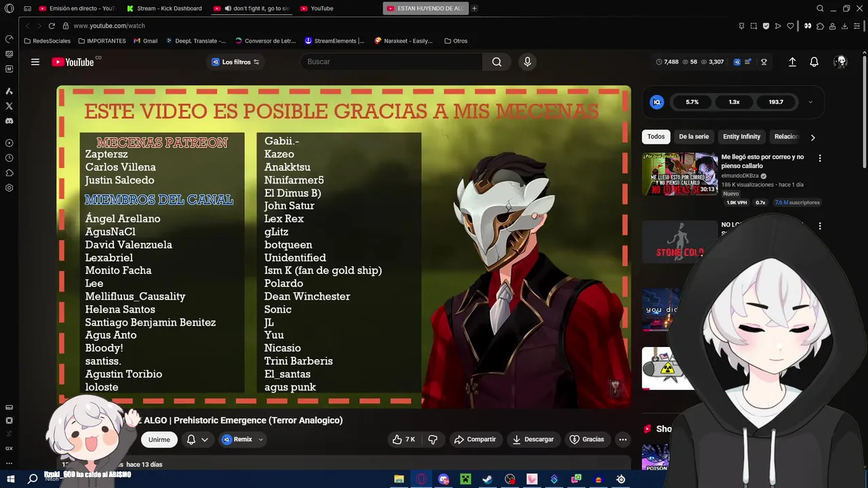The height and width of the screenshot is (488, 868).
Task: Open Opera main menu logo
Action: (9, 9)
